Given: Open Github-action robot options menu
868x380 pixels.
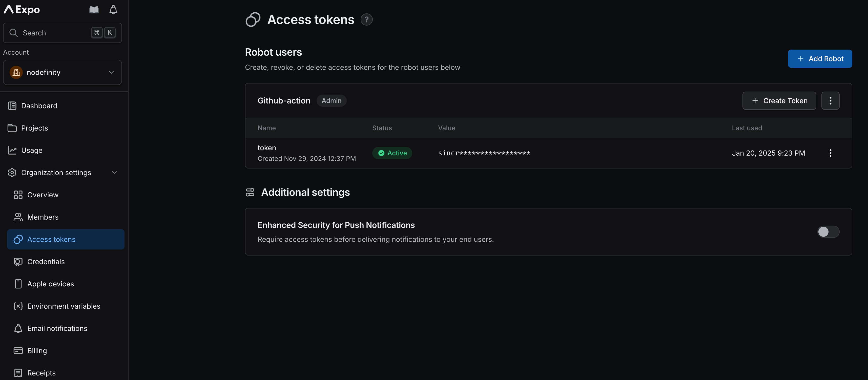Looking at the screenshot, I should click(830, 101).
